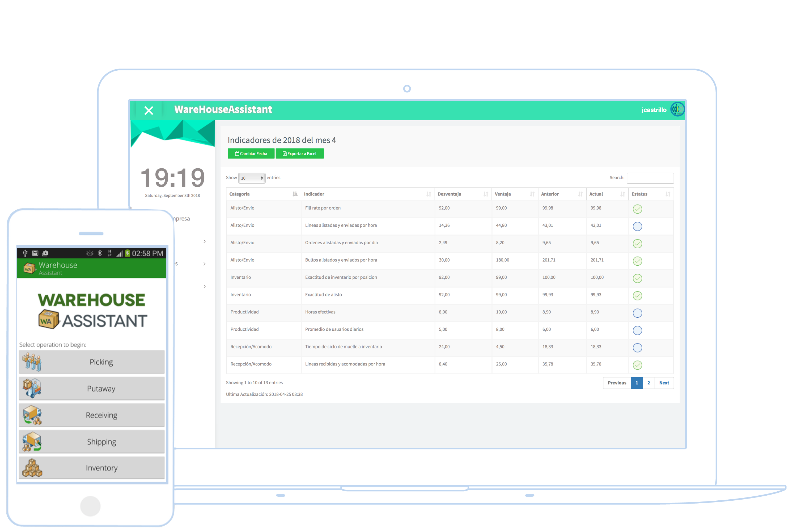Tap Picking on the phone app
Image resolution: width=797 pixels, height=532 pixels.
click(92, 362)
